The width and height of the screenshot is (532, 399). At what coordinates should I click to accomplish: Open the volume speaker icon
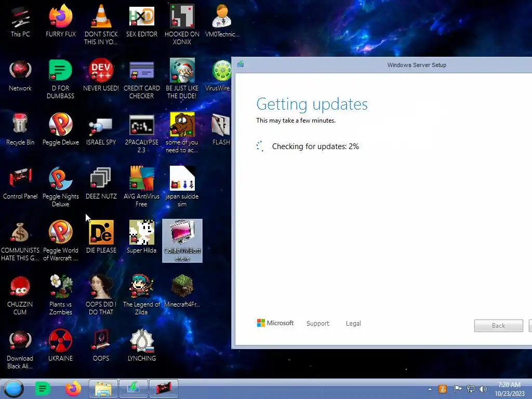click(x=483, y=389)
